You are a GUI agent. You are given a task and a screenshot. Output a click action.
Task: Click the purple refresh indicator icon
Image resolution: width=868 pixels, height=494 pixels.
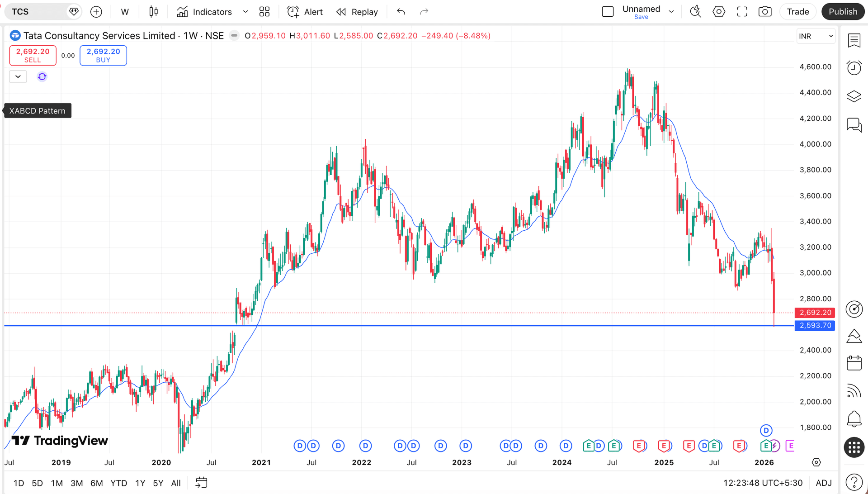pyautogui.click(x=42, y=76)
